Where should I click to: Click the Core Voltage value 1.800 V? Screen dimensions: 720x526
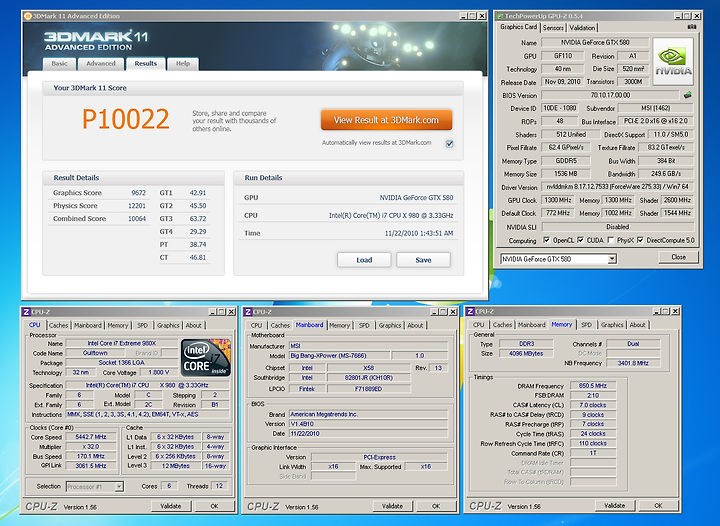coord(159,372)
